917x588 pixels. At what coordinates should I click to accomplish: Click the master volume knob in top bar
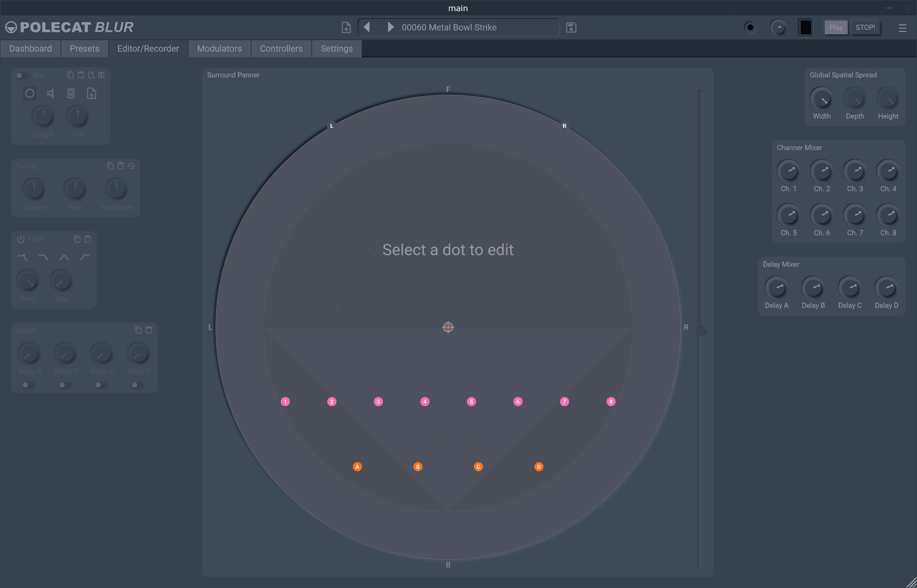pos(778,27)
